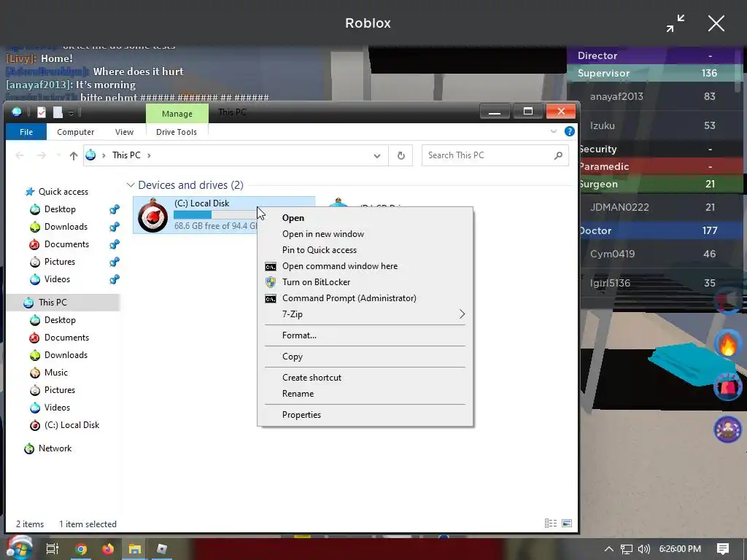
Task: Click properties icon in quick access toolbar
Action: click(x=42, y=112)
